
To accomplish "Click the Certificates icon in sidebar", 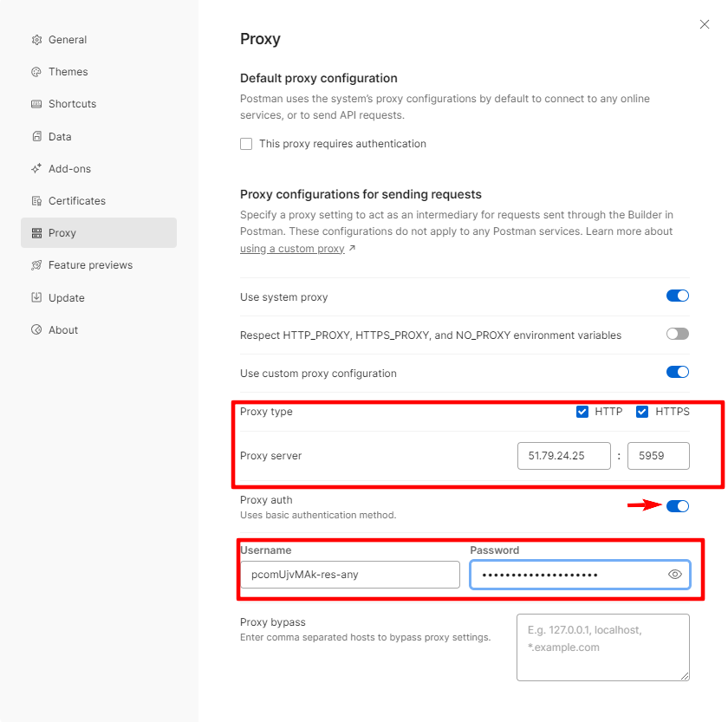I will tap(36, 201).
